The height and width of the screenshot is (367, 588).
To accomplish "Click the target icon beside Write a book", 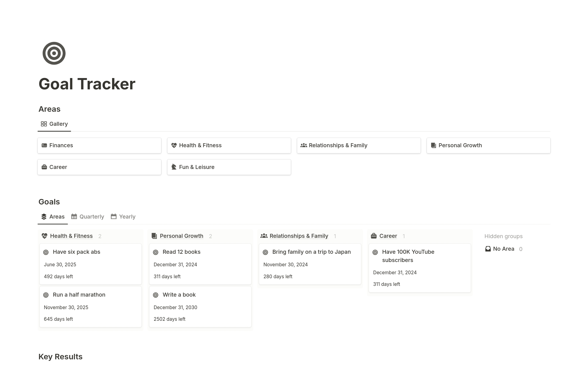I will (x=156, y=295).
